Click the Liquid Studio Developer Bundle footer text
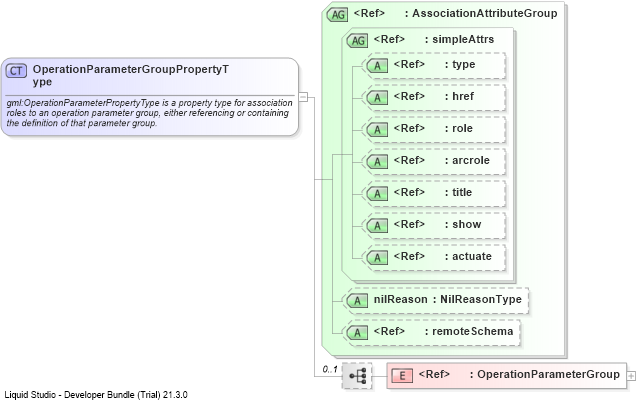The image size is (636, 400). point(96,395)
